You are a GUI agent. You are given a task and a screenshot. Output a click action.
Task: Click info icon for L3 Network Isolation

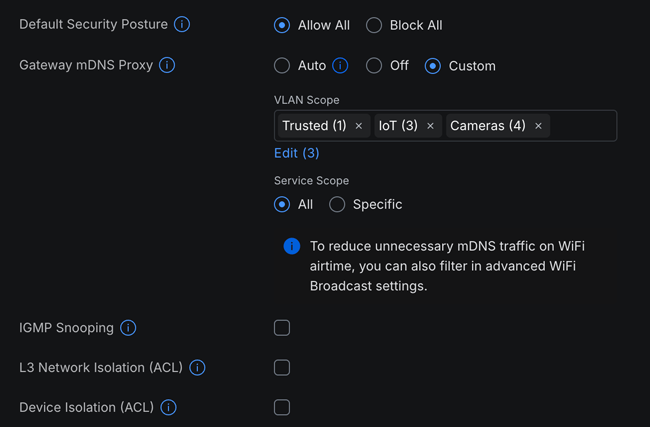tap(197, 368)
